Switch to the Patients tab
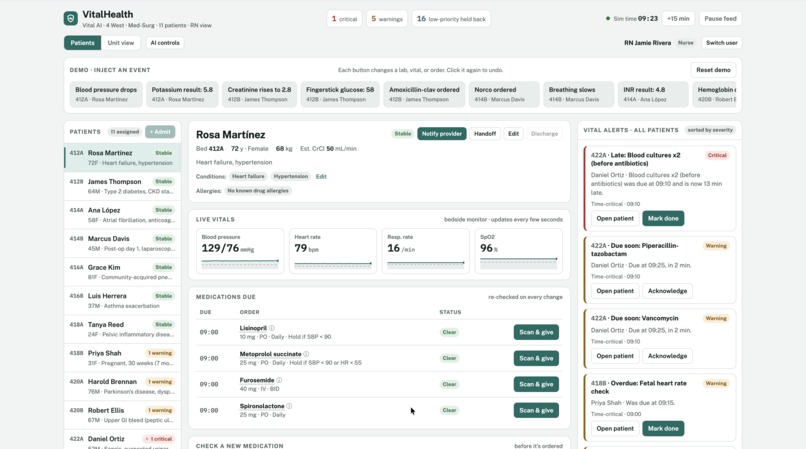The width and height of the screenshot is (806, 449). pyautogui.click(x=82, y=43)
